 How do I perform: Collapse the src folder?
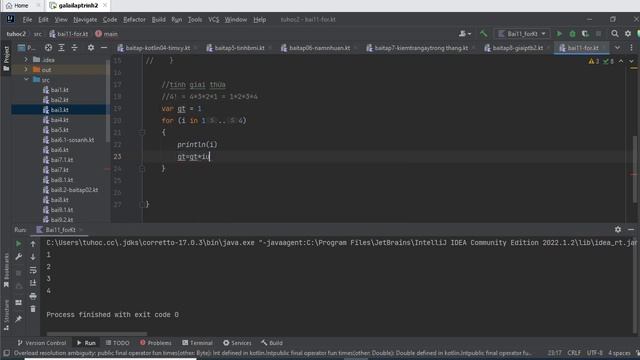[x=27, y=80]
